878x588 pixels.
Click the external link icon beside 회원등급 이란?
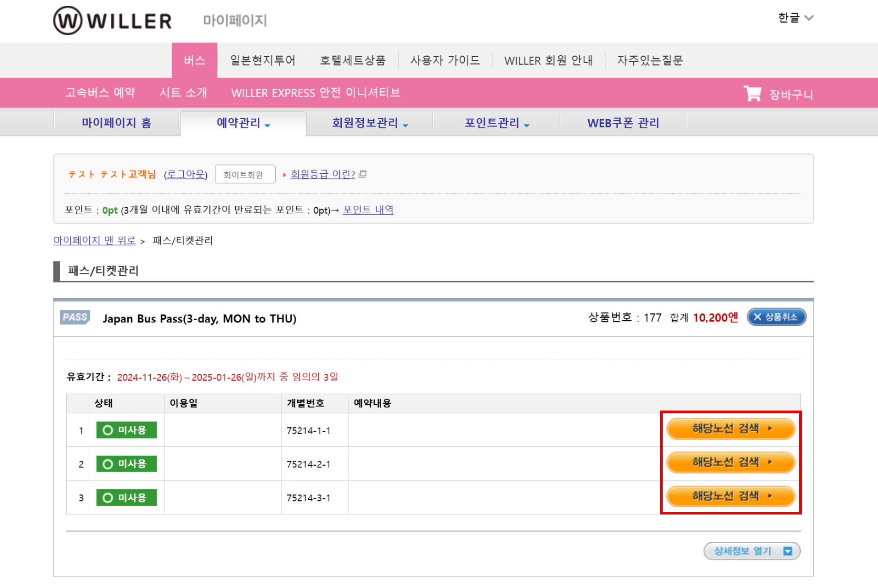point(362,174)
